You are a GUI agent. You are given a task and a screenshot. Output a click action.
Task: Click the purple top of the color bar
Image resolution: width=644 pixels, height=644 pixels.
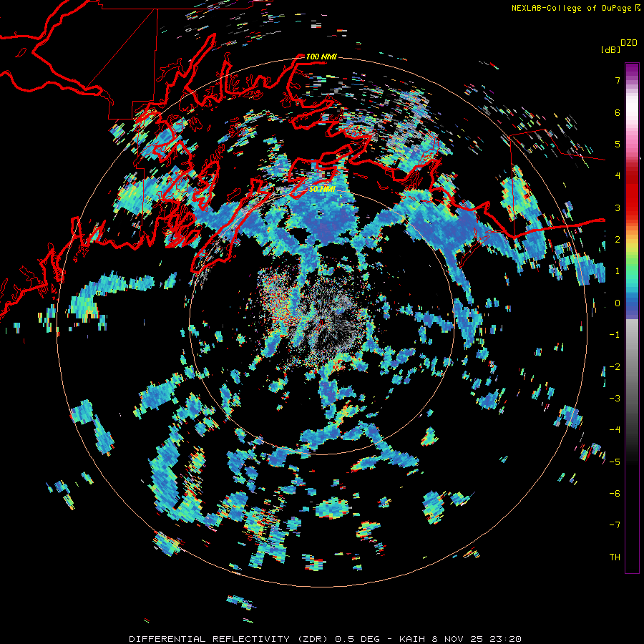click(632, 70)
